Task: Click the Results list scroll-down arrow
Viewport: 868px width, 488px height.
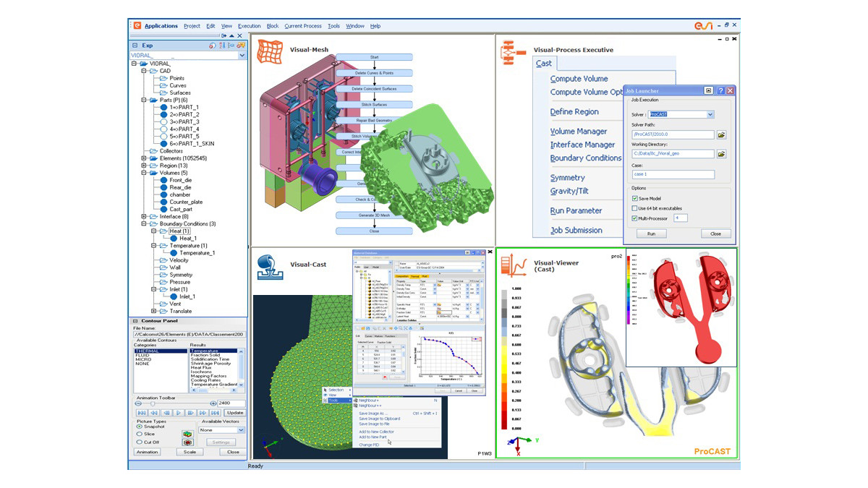Action: pos(242,385)
